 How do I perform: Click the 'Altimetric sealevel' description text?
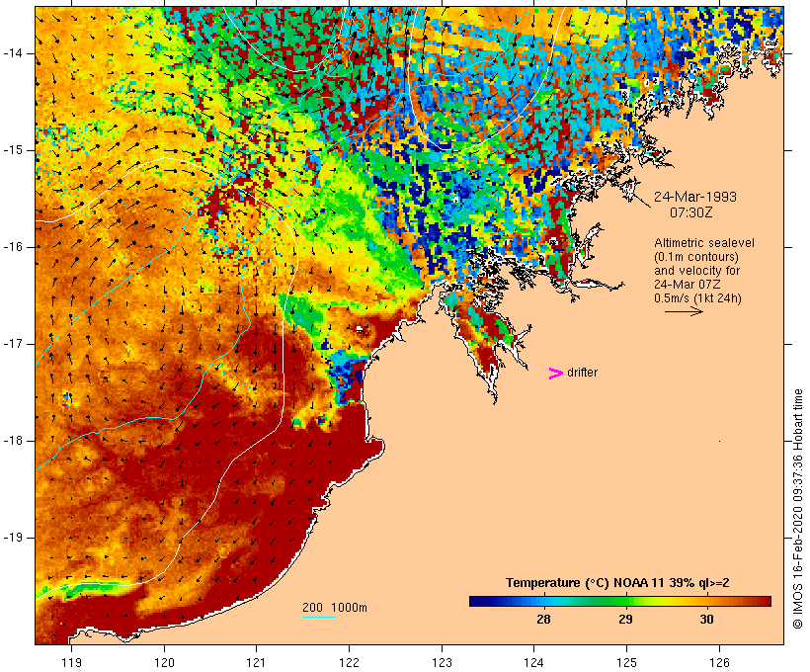coord(698,243)
